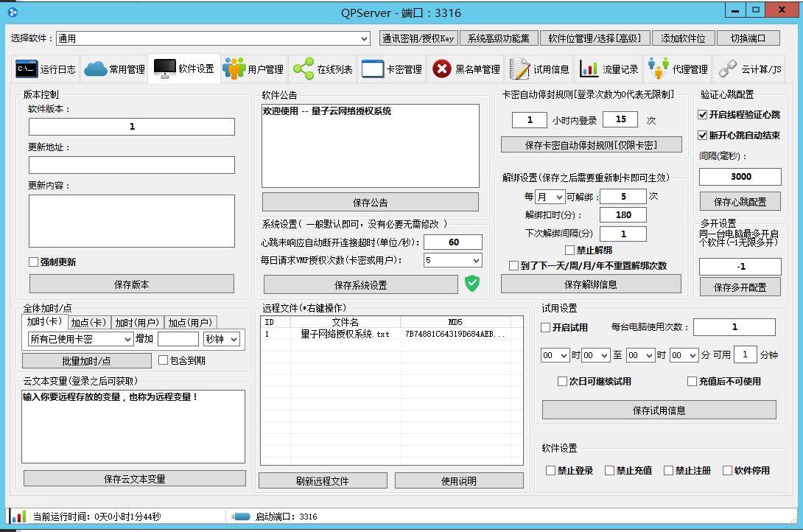Image resolution: width=803 pixels, height=532 pixels.
Task: Select the 量子网络授权系统.txt file row
Action: tap(345, 334)
